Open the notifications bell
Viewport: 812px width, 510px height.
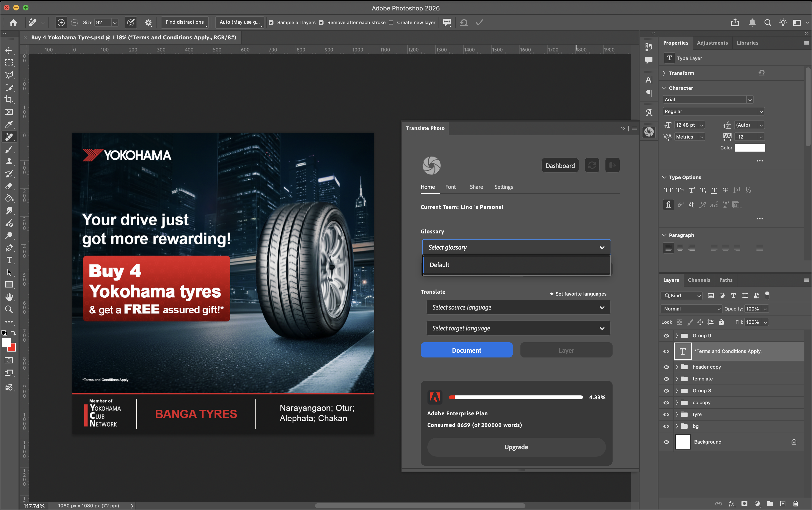[x=752, y=23]
